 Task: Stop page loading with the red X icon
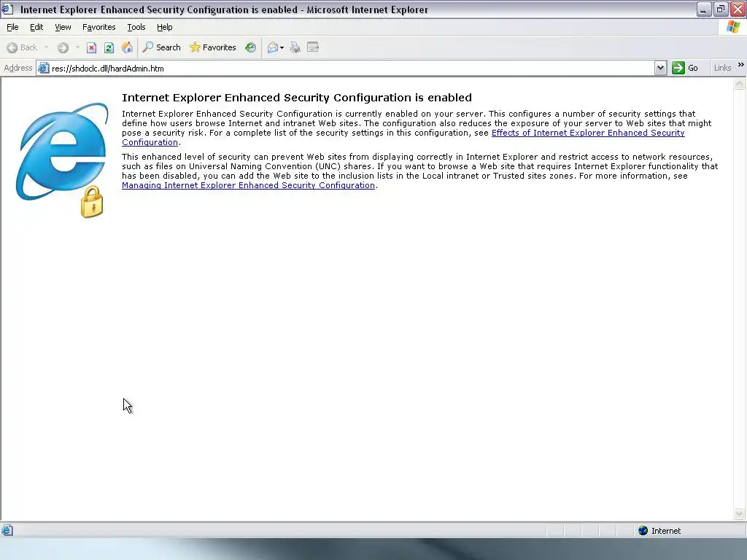91,47
